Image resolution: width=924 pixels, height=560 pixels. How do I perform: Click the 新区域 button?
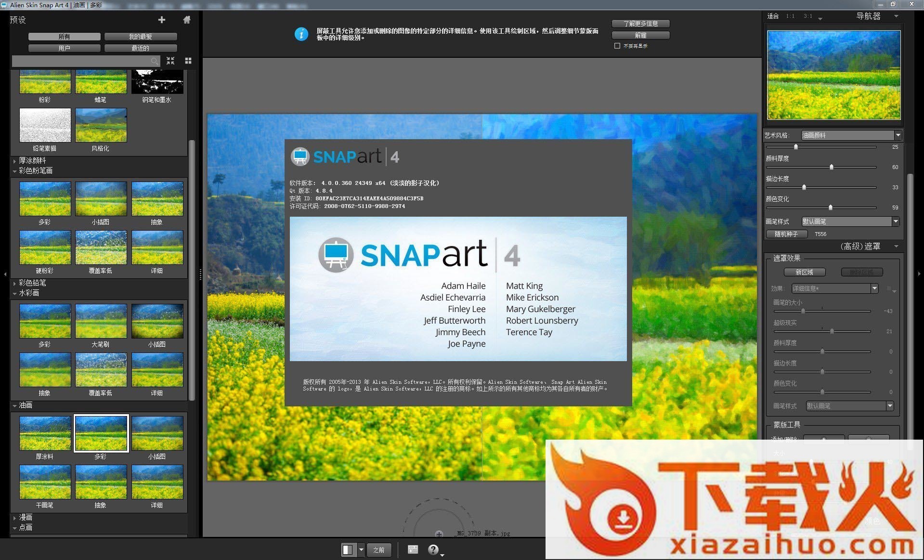[804, 272]
